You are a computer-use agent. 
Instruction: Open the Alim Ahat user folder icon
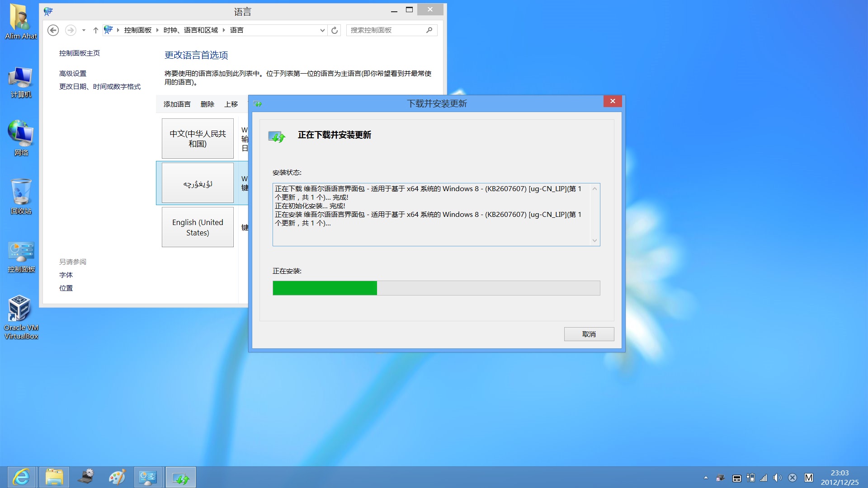tap(21, 21)
